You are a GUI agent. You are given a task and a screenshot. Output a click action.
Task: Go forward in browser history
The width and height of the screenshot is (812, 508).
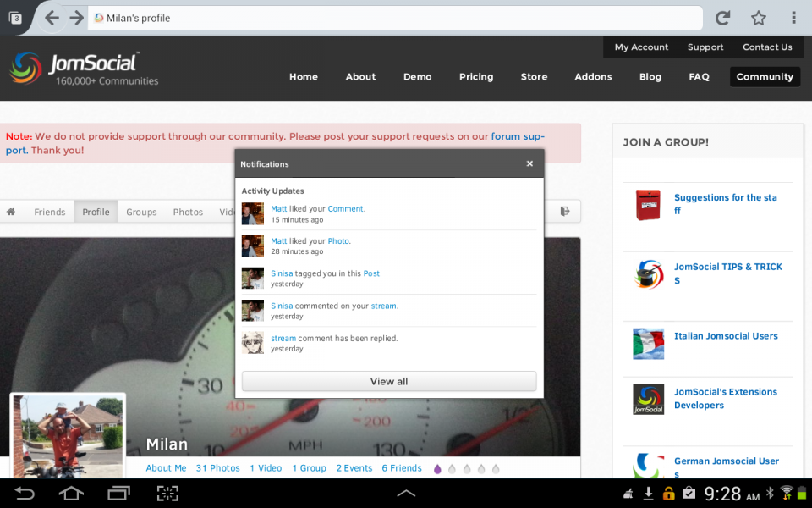(77, 18)
